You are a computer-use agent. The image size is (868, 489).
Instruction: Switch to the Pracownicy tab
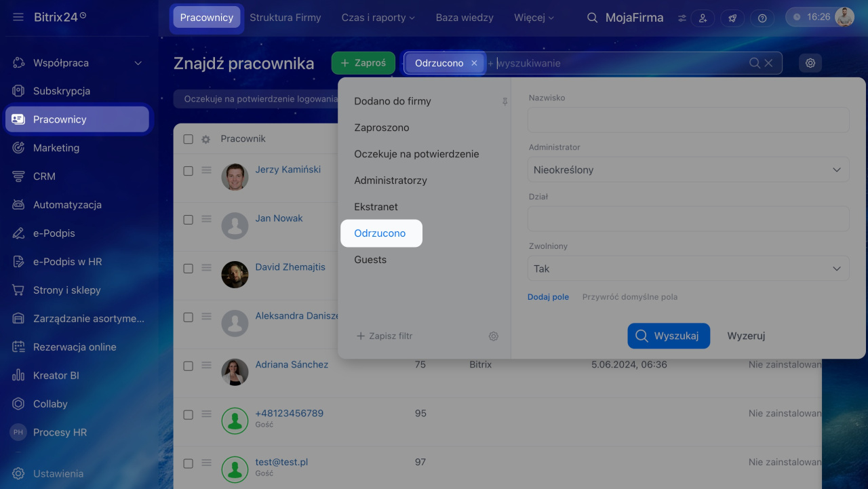click(x=207, y=18)
